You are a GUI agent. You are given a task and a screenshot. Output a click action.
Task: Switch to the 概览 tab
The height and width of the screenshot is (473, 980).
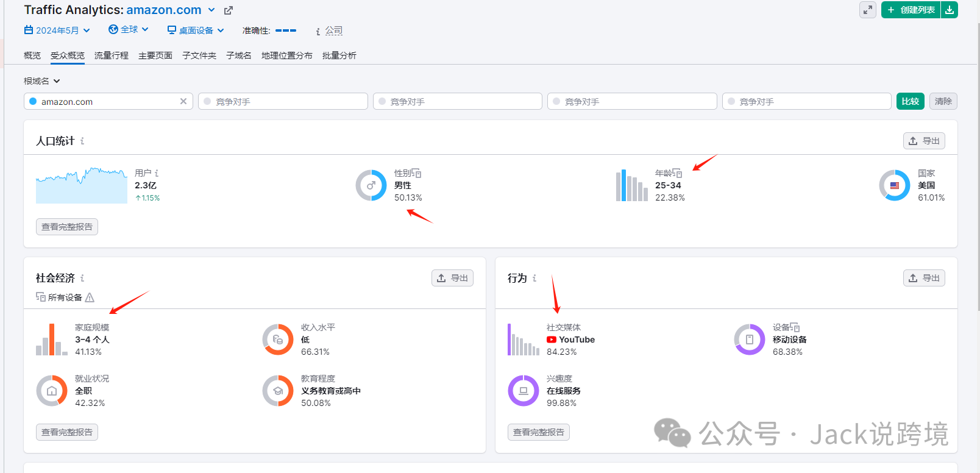click(x=32, y=55)
